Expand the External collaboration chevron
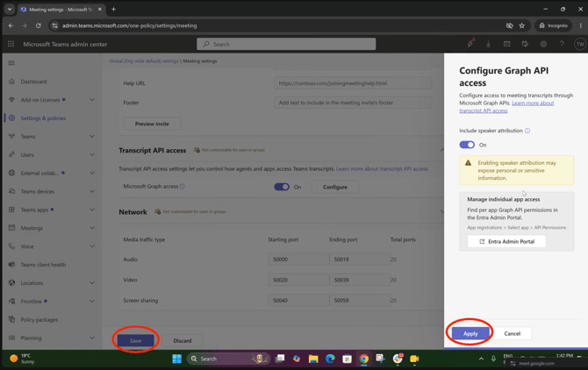 (92, 173)
